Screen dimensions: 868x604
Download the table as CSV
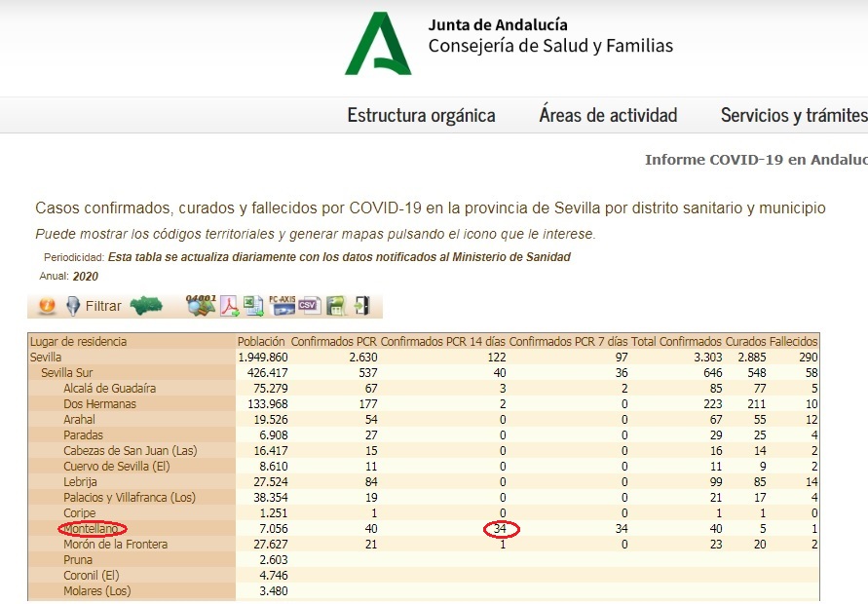coord(310,306)
